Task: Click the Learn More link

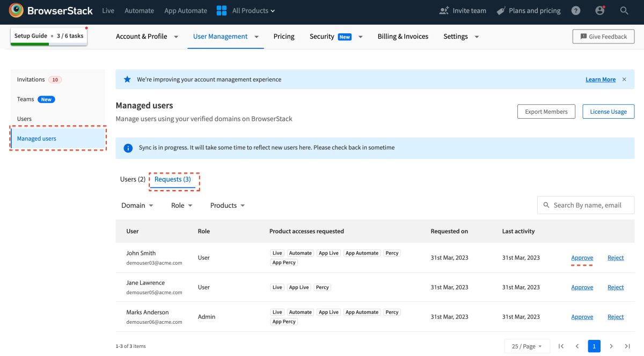Action: coord(601,79)
